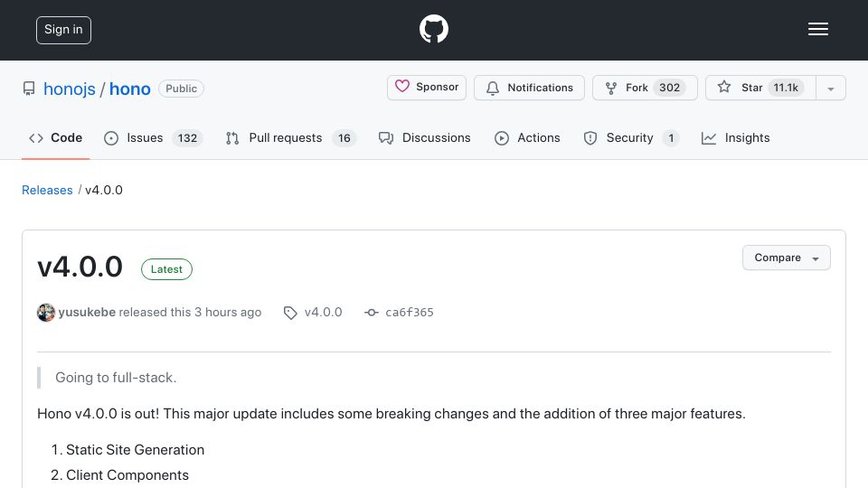Click the Sponsor button

(427, 88)
